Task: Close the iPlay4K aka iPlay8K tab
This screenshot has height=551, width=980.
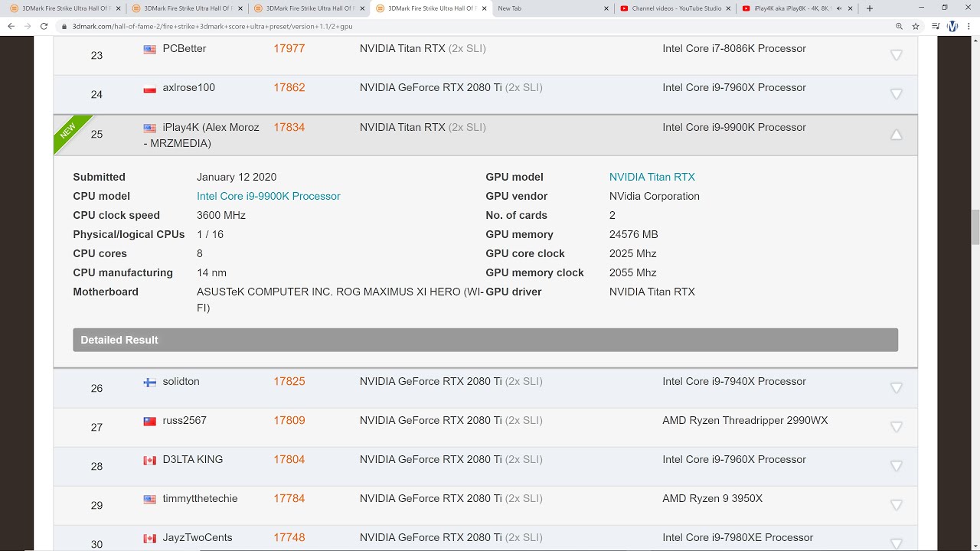Action: pos(850,8)
